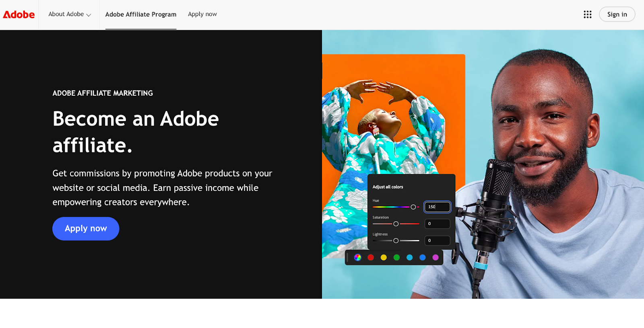Select the red color swatch

371,257
